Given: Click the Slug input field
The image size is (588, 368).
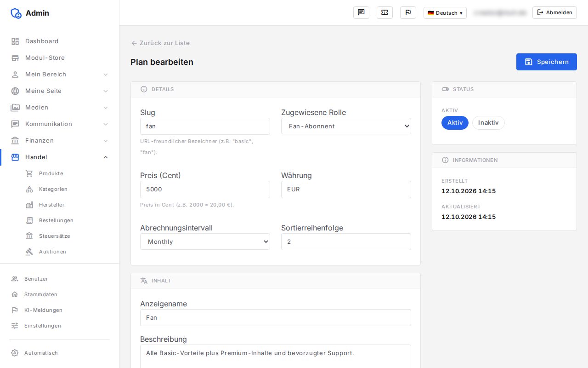Looking at the screenshot, I should pos(205,126).
